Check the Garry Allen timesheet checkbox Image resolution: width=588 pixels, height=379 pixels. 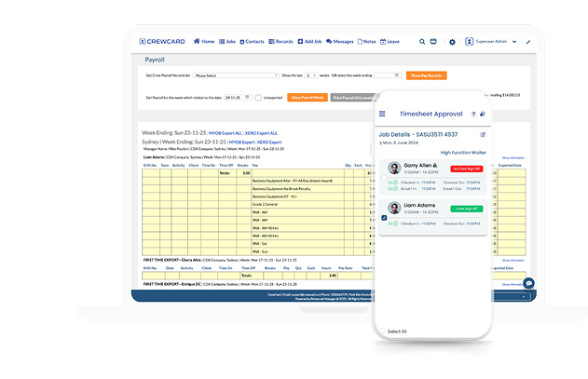[385, 177]
